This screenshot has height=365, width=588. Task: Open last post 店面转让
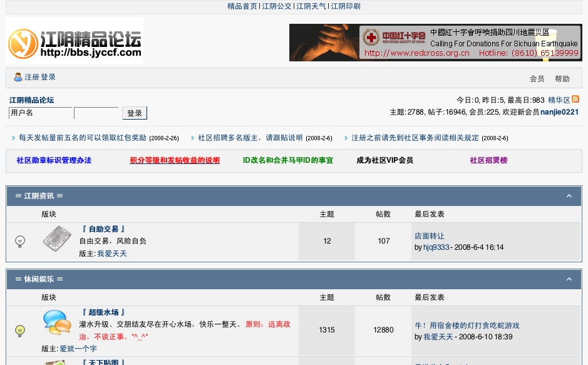click(x=430, y=236)
